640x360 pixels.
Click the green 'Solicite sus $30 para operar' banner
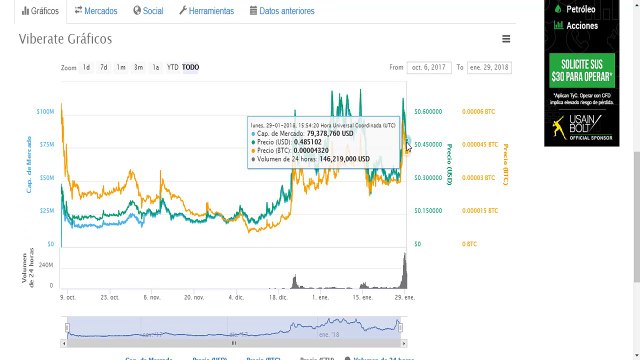[x=582, y=70]
